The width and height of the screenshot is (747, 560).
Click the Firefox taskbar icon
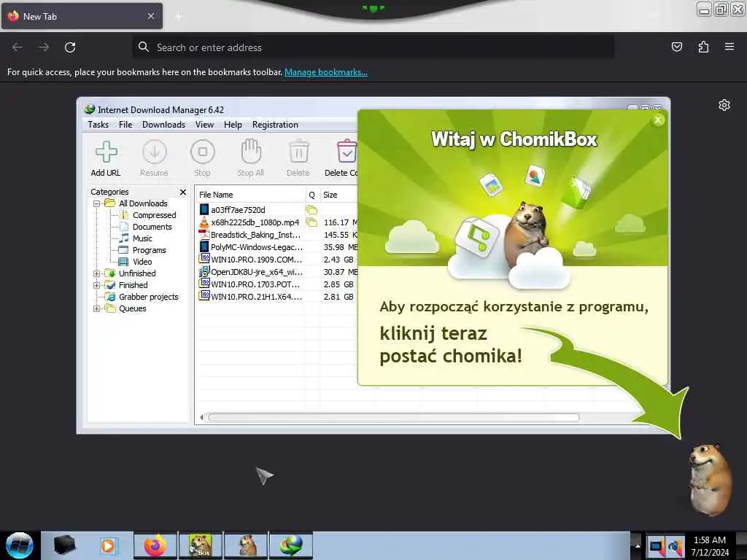tap(155, 545)
